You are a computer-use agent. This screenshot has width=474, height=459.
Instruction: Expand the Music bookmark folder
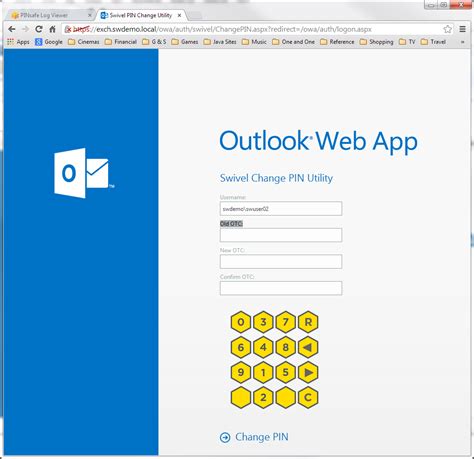pyautogui.click(x=254, y=42)
